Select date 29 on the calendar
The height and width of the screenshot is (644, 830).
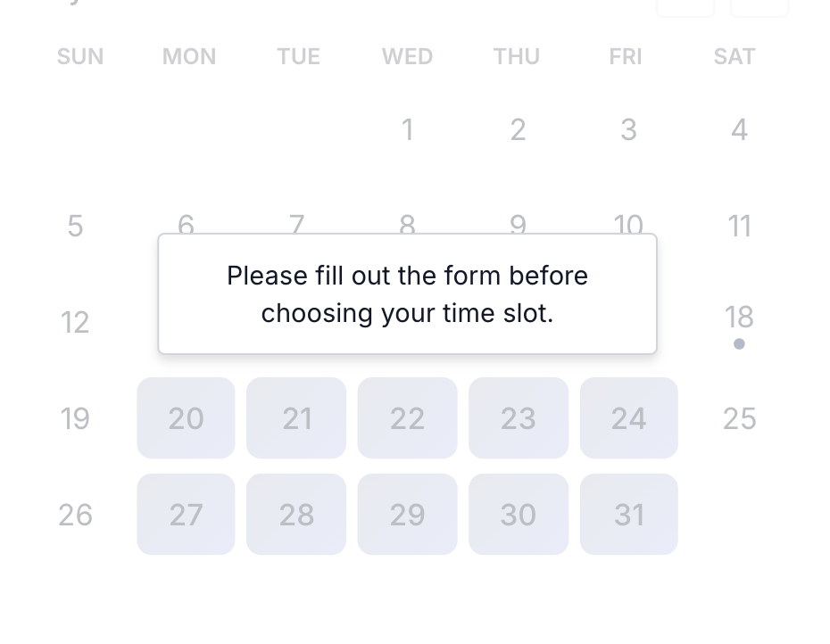[408, 515]
